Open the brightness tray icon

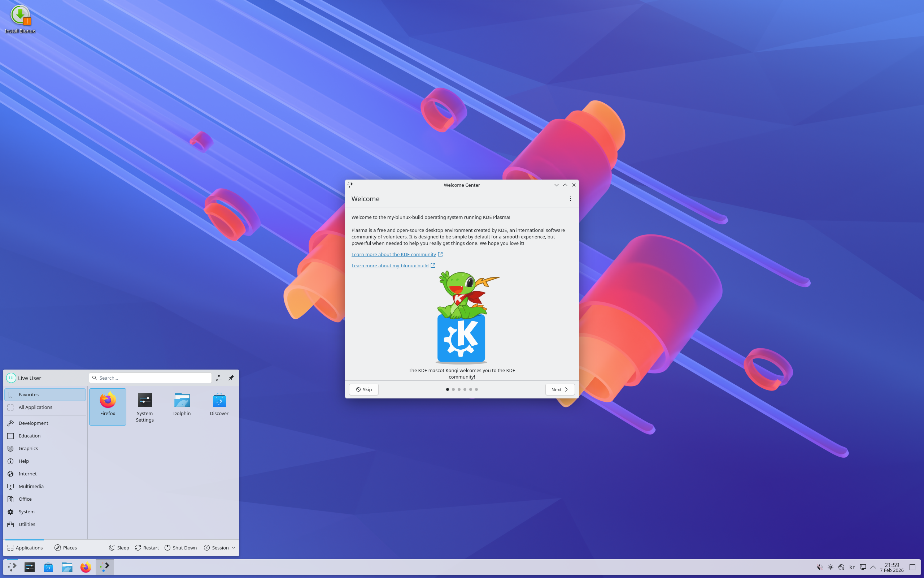(x=830, y=567)
